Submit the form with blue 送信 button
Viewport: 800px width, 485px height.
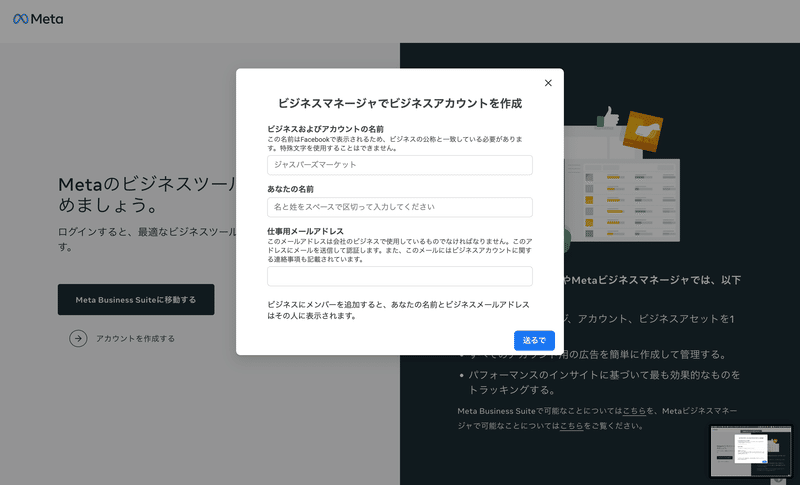(x=534, y=340)
